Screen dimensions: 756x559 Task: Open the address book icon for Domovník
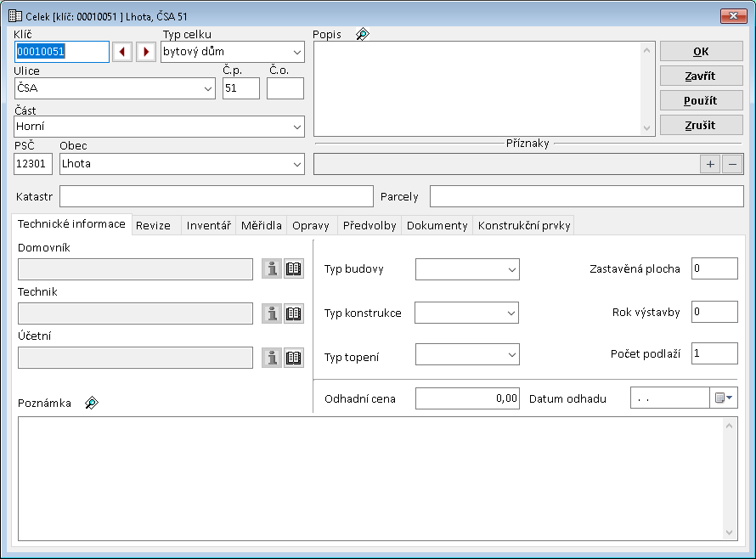pos(294,269)
